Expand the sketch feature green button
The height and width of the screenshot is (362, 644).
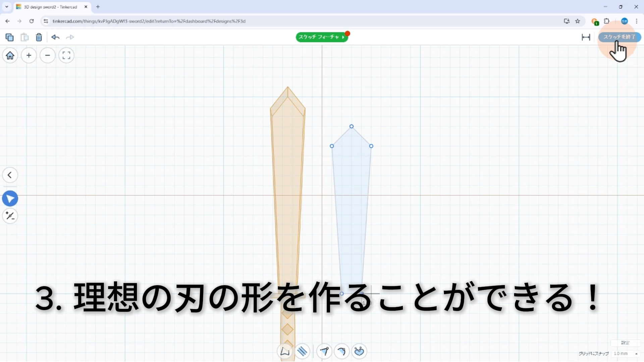point(321,37)
